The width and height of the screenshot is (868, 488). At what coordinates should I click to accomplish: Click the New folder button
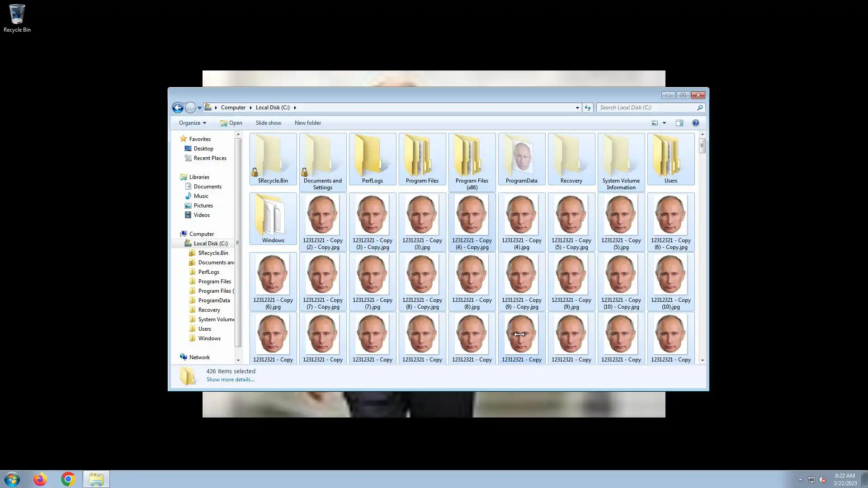[x=307, y=123]
